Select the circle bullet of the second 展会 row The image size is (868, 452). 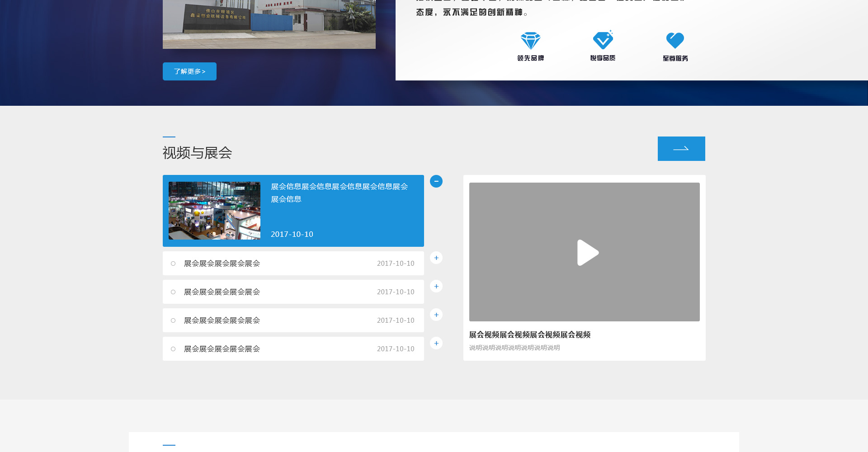point(173,292)
